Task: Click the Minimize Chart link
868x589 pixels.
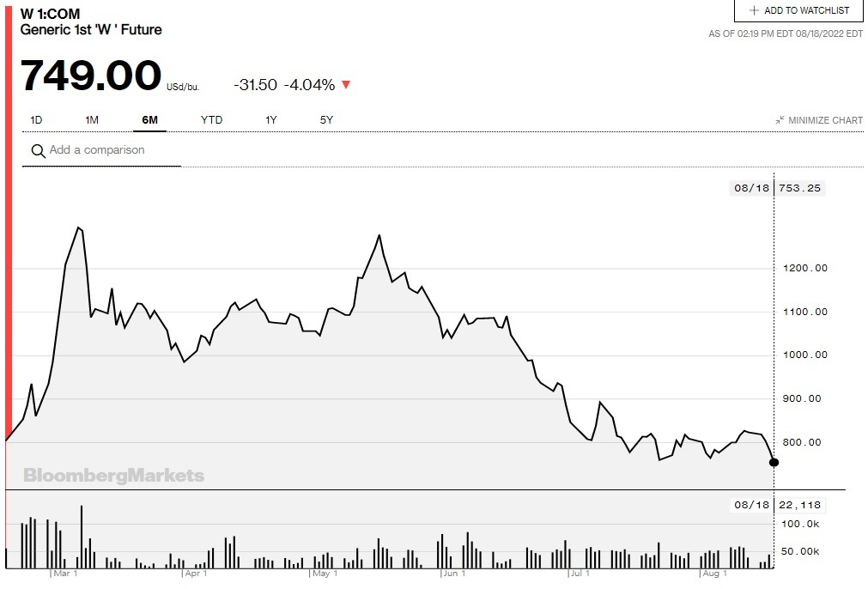Action: pyautogui.click(x=825, y=120)
